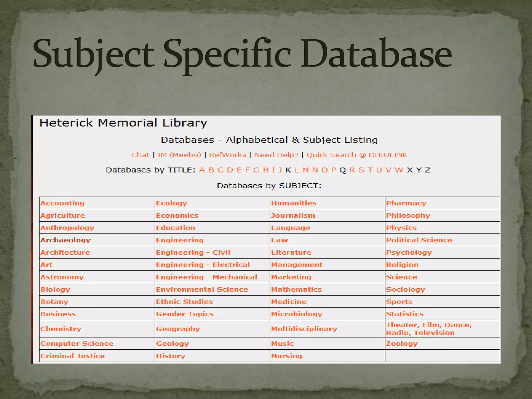
Task: Select Criminal Justice subject
Action: 72,356
